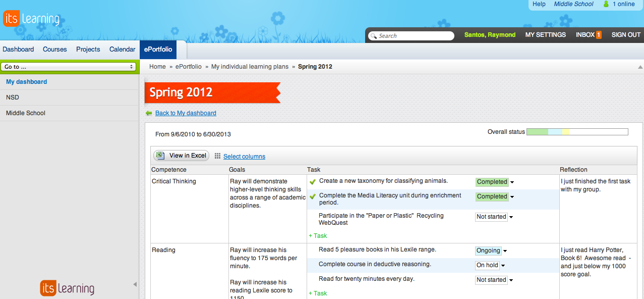Viewport: 644px width, 299px height.
Task: Click the grid icon beside Select columns
Action: (218, 156)
